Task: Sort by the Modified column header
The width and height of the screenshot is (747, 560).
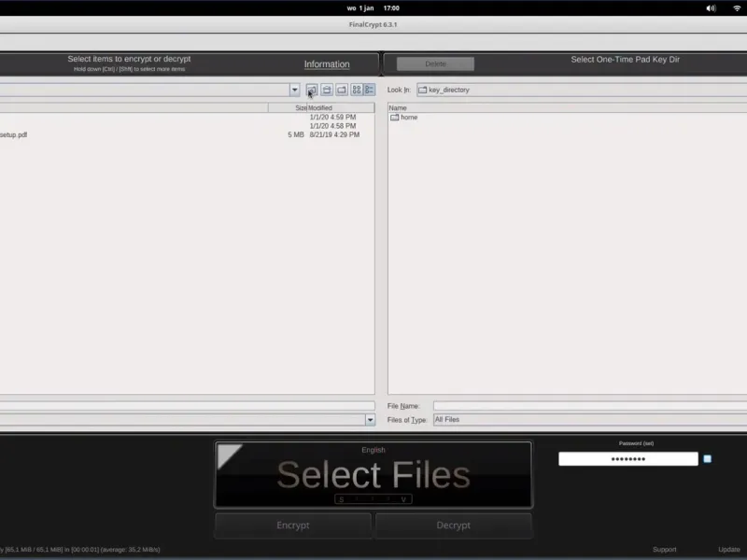Action: coord(341,108)
